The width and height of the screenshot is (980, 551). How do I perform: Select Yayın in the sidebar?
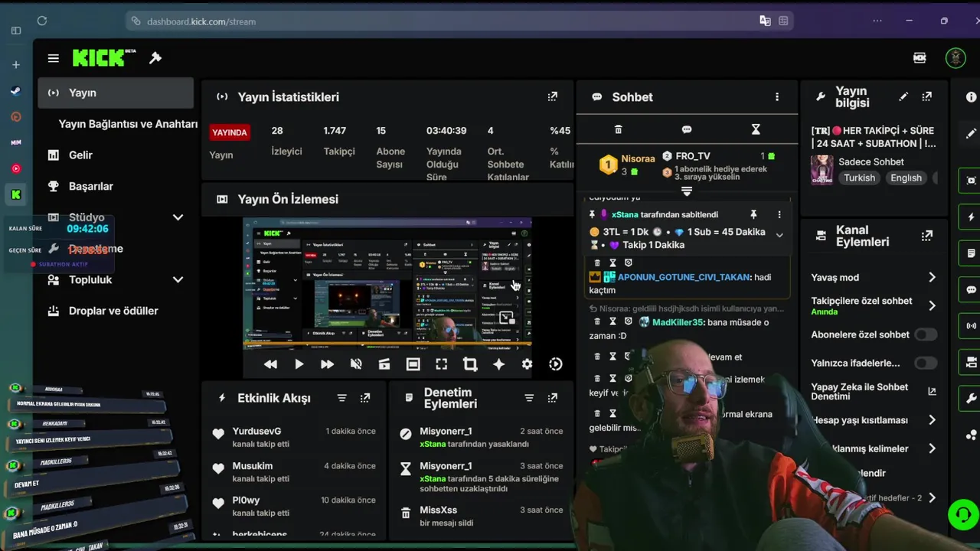(x=116, y=93)
